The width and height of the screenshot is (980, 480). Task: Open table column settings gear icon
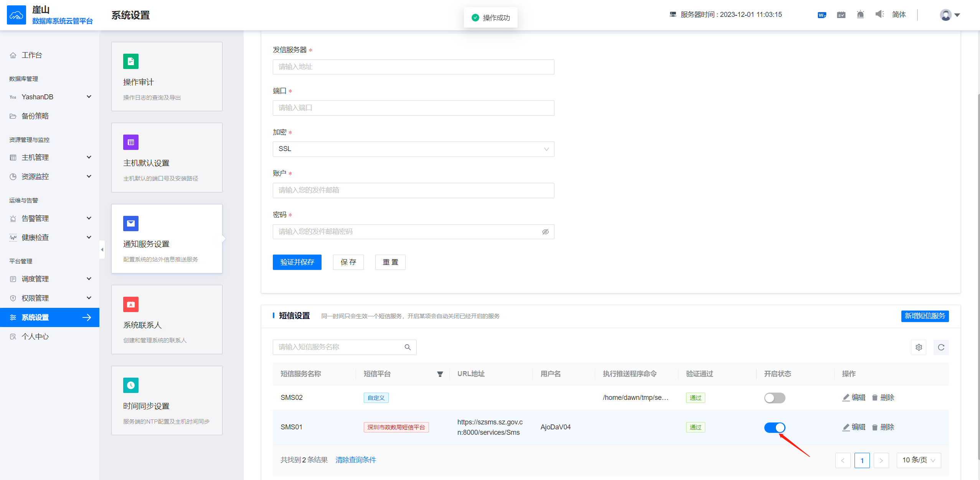click(919, 347)
